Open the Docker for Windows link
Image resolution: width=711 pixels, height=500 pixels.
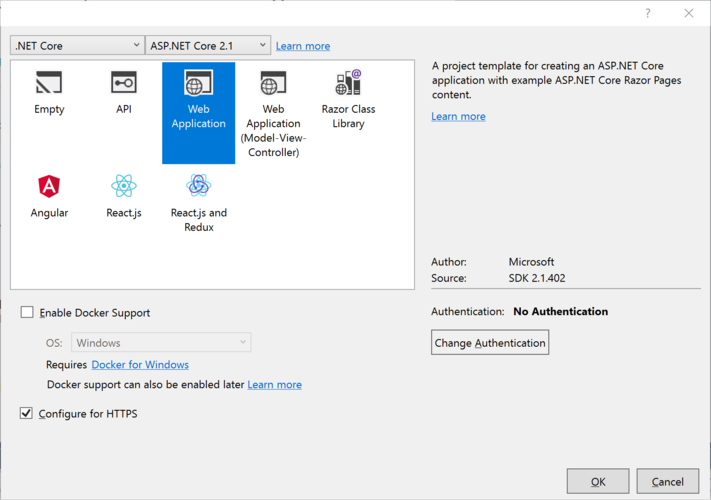(140, 365)
